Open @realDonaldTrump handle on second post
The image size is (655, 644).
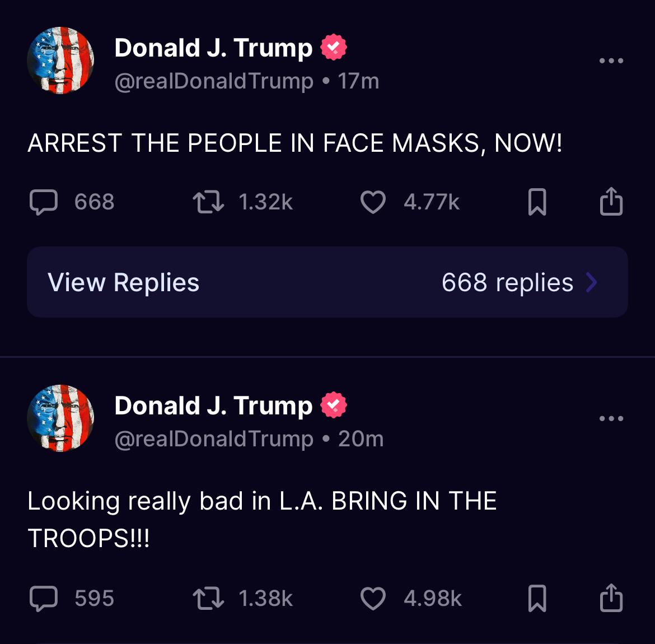pos(214,439)
